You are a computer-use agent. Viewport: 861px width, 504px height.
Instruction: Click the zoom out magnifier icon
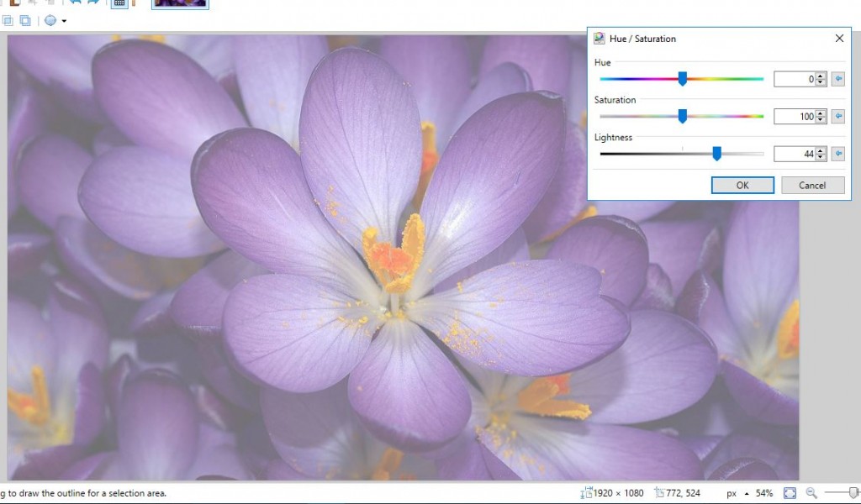[811, 493]
